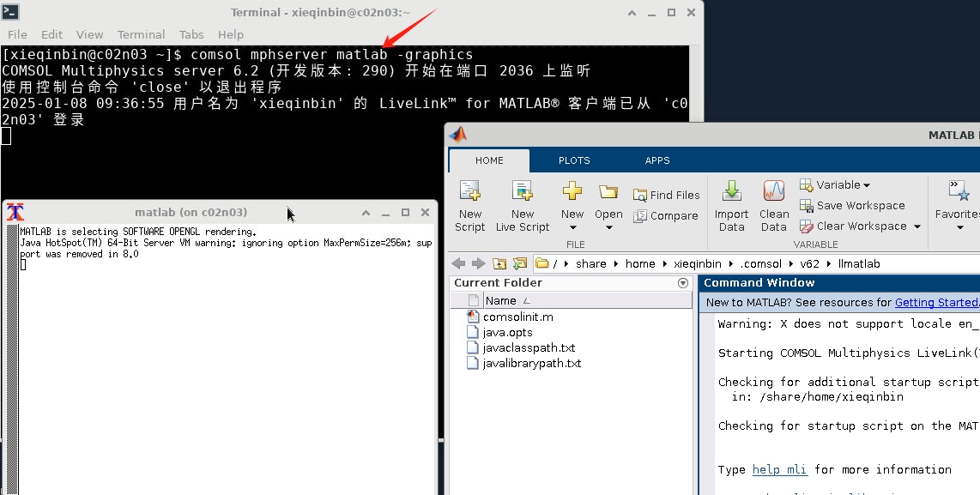This screenshot has height=495, width=980.
Task: Click the folder icon in the address bar
Action: point(541,263)
